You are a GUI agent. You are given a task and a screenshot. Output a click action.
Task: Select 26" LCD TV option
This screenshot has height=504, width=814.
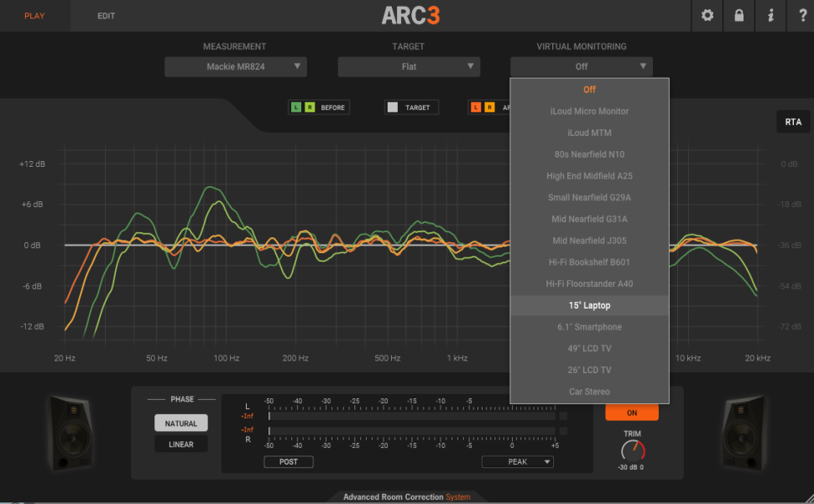(589, 370)
